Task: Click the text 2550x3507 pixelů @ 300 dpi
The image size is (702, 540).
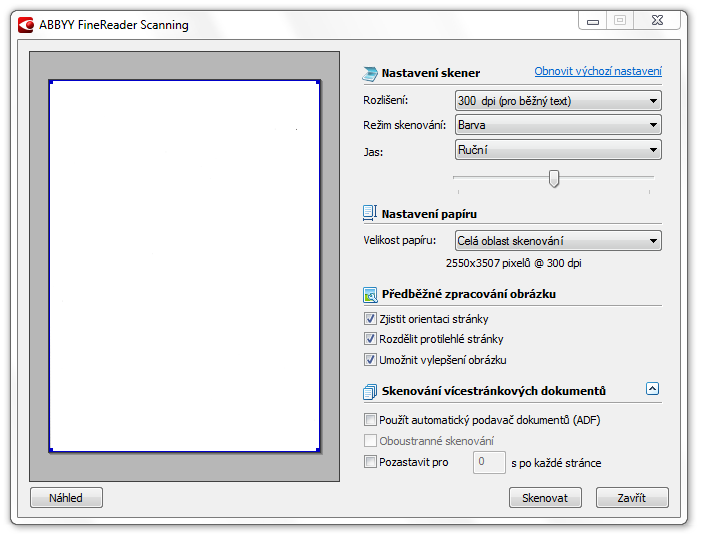Action: coord(514,263)
